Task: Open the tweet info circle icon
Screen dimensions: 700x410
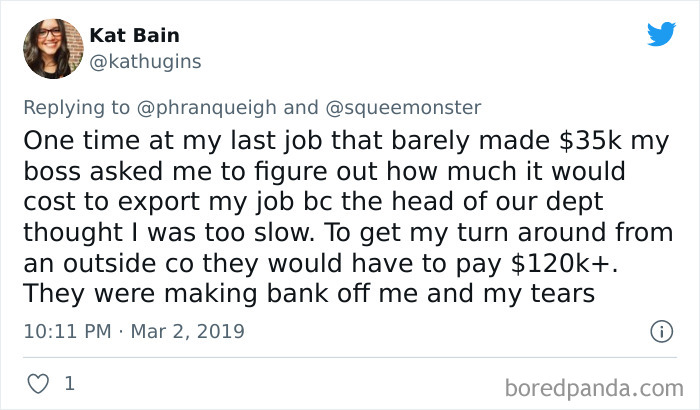Action: click(x=660, y=330)
